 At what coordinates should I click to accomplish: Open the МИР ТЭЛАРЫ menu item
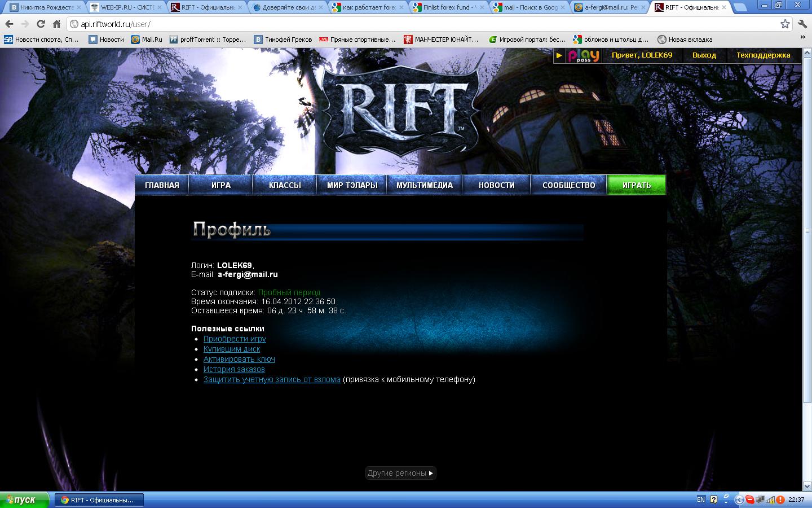(352, 185)
